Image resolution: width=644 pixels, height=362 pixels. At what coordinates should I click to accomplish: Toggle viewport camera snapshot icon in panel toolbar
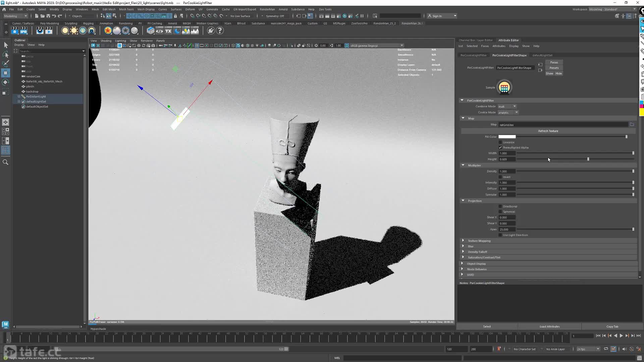pyautogui.click(x=153, y=46)
